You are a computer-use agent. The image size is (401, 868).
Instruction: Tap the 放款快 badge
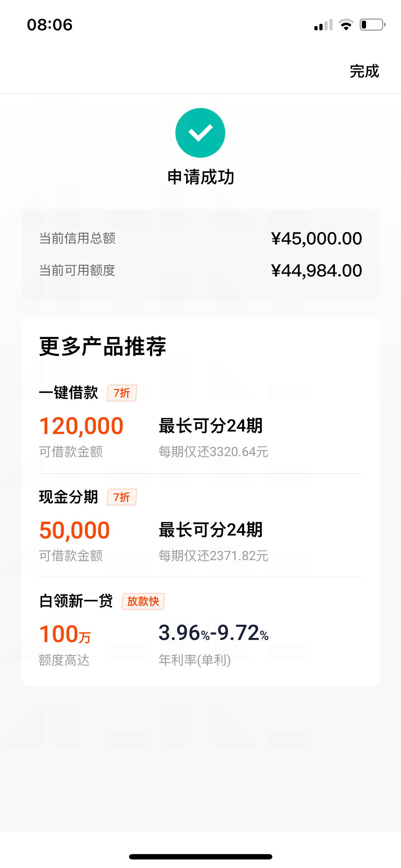coord(143,601)
